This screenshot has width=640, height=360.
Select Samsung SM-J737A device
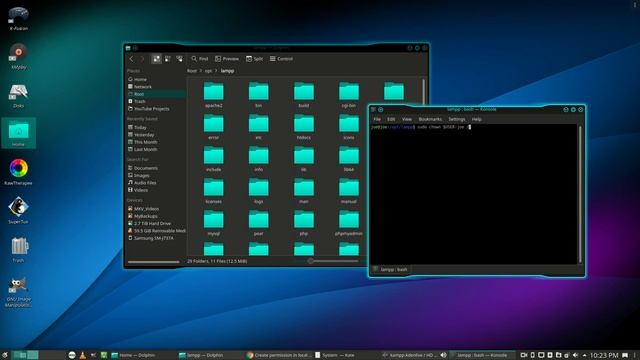click(156, 238)
